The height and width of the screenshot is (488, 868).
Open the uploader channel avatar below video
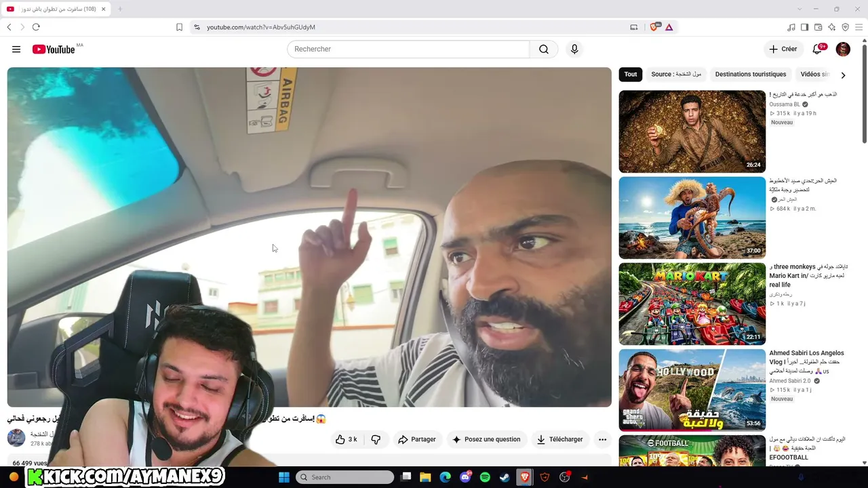point(16,438)
